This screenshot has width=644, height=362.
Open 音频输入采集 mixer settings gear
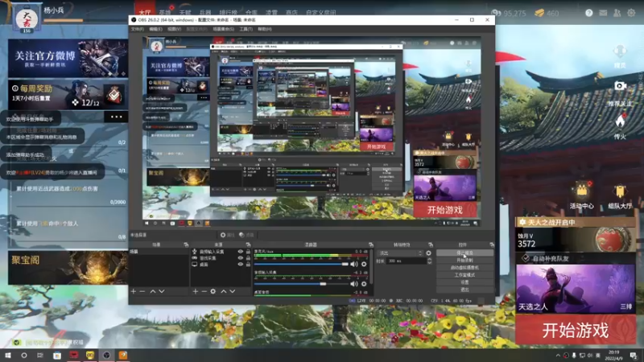click(x=364, y=284)
